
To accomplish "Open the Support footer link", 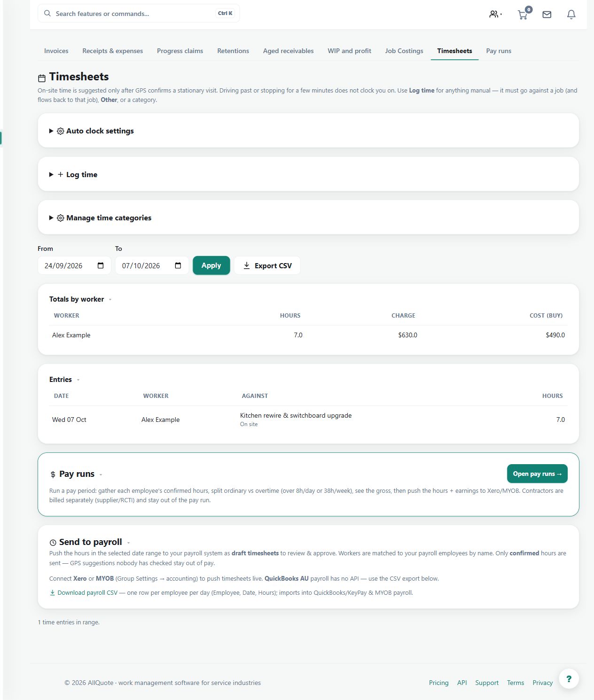I will tap(487, 683).
